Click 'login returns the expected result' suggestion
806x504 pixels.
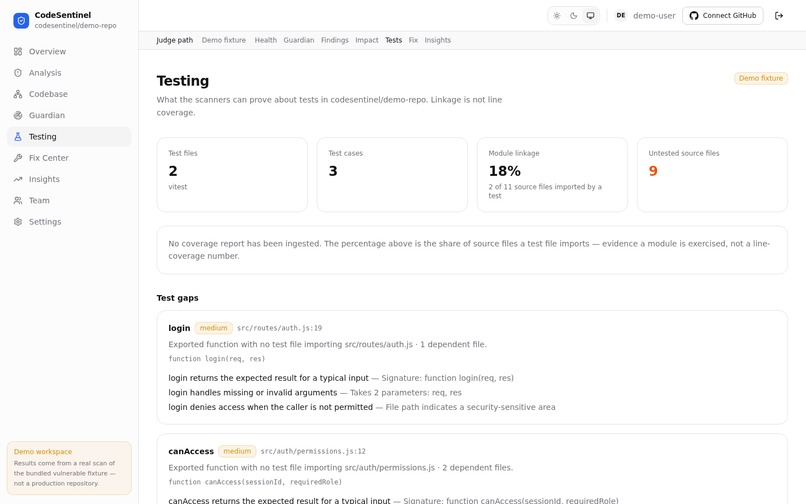[x=268, y=378]
